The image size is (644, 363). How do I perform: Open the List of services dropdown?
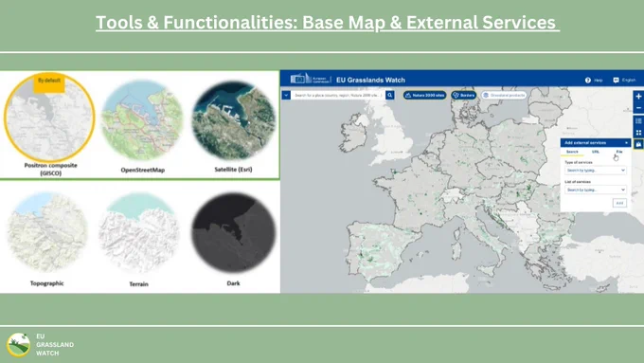596,190
